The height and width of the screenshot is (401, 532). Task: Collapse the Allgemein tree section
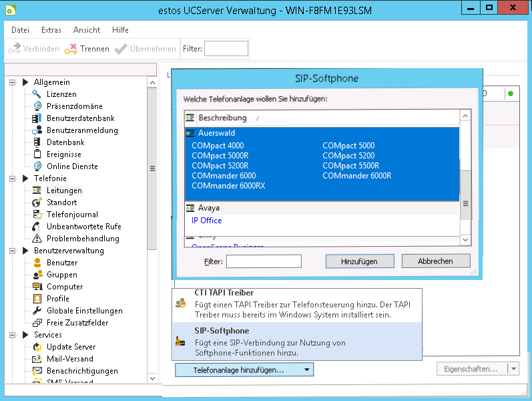(x=12, y=82)
